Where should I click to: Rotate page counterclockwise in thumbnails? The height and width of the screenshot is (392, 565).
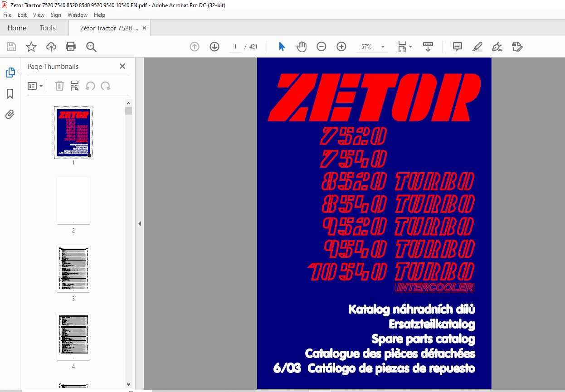[x=90, y=86]
